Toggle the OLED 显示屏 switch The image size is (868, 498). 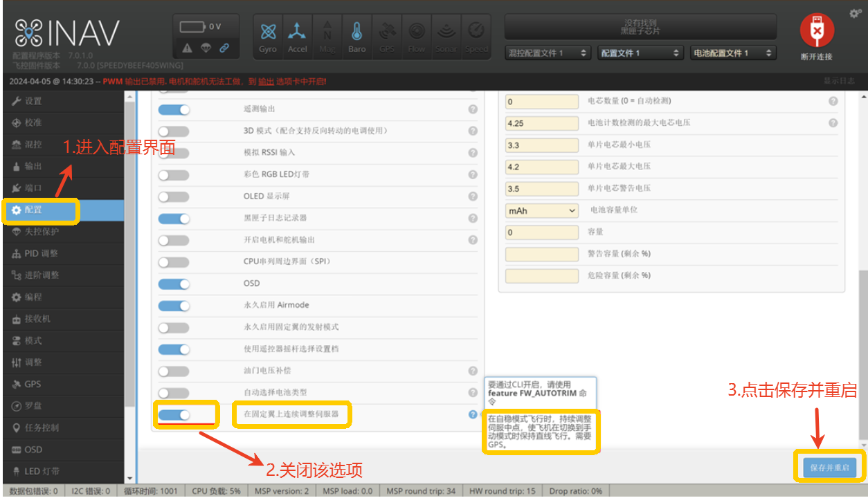click(174, 196)
